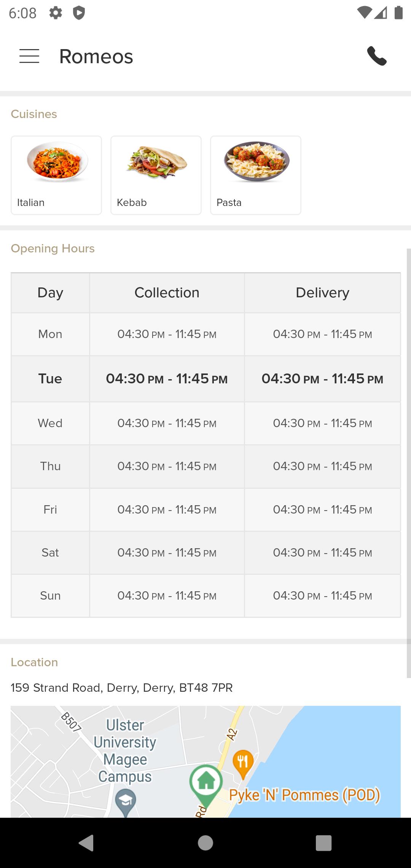411x868 pixels.
Task: Open the hamburger navigation menu
Action: [x=29, y=56]
